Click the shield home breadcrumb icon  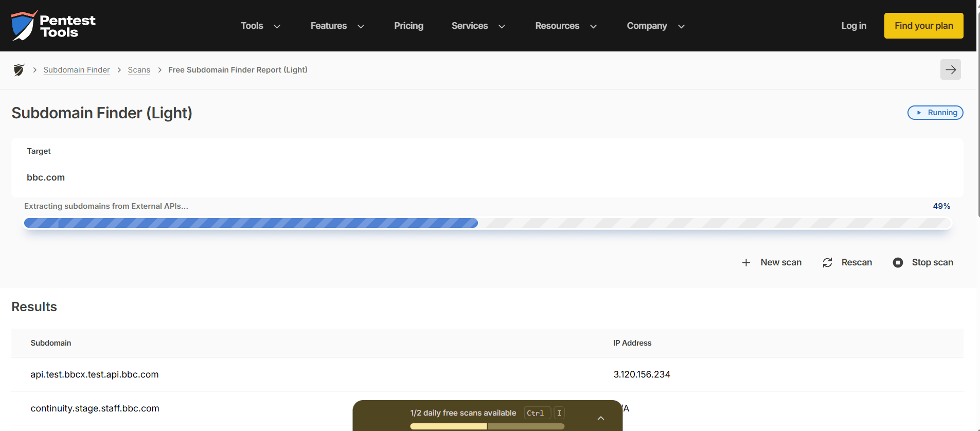pos(19,70)
